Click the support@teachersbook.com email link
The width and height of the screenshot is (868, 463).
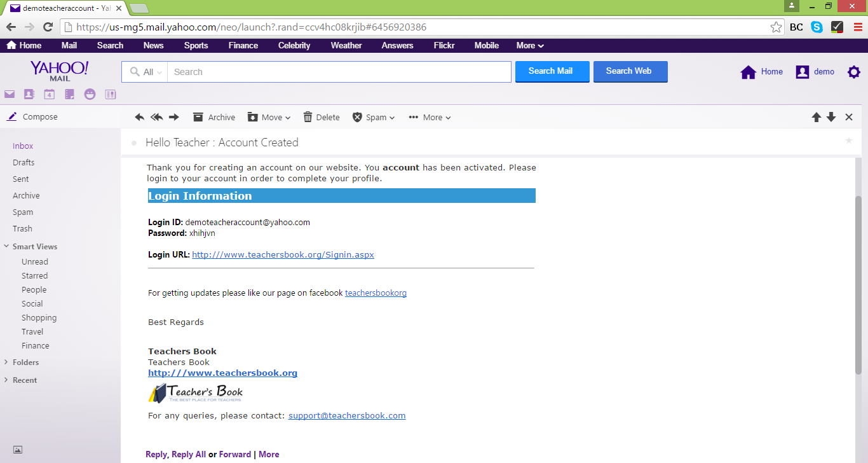pos(347,416)
